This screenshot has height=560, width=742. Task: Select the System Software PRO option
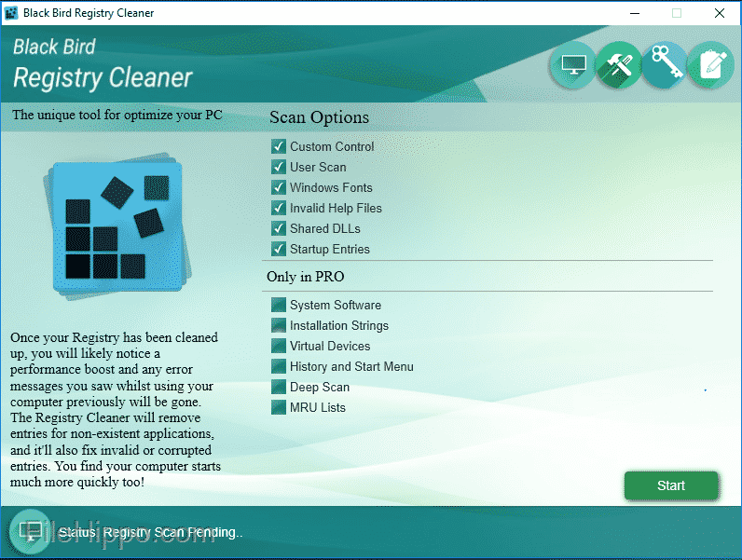[x=279, y=305]
